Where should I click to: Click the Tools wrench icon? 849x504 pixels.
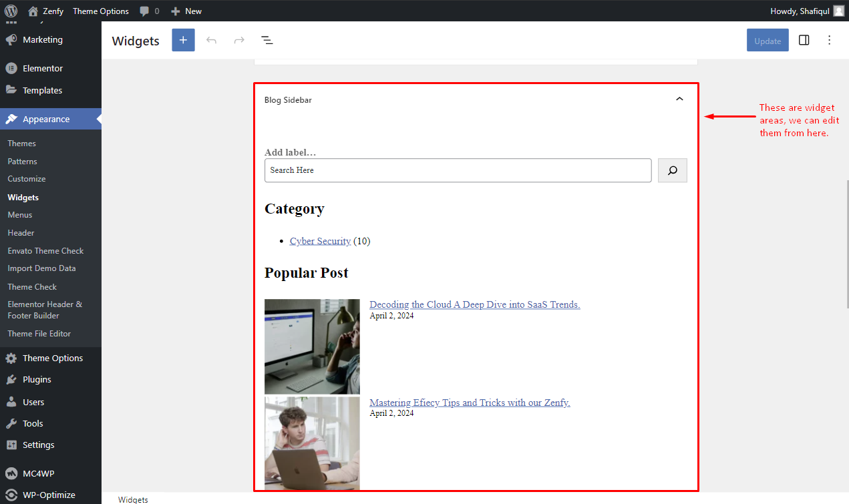click(11, 424)
